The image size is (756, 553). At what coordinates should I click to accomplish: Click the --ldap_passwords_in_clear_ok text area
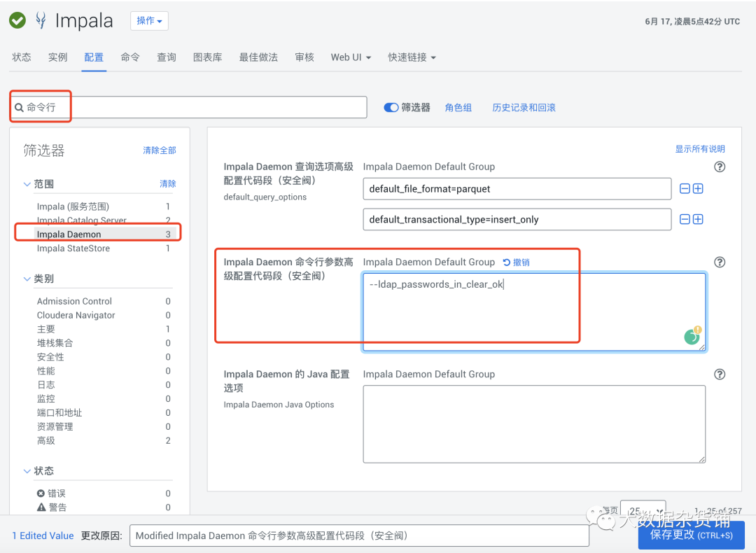coord(534,312)
